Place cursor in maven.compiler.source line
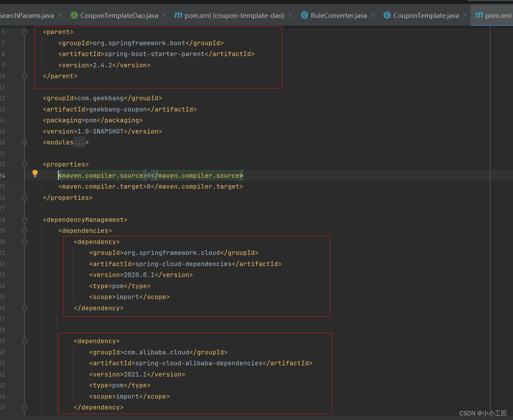 [x=151, y=176]
